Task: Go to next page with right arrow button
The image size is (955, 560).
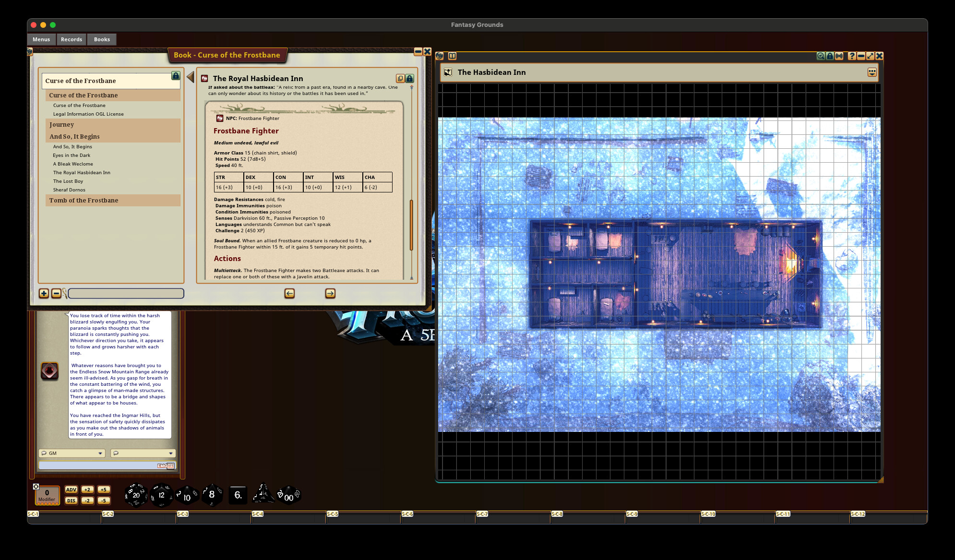Action: (x=330, y=294)
